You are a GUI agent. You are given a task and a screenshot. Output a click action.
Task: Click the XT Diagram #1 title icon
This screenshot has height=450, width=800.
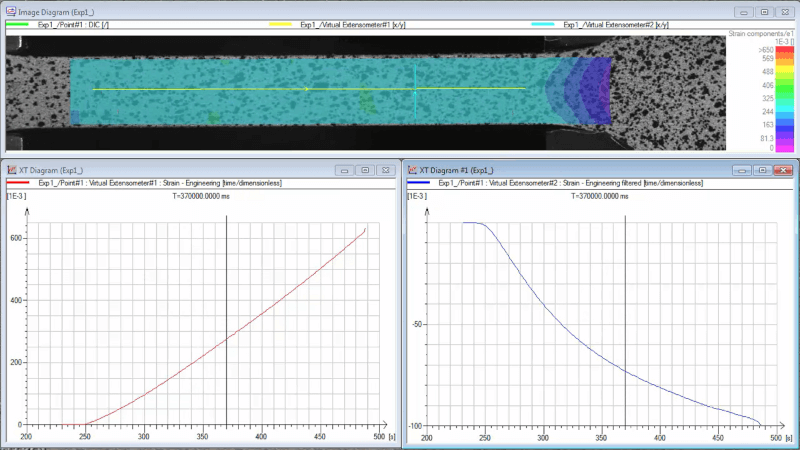coord(411,170)
